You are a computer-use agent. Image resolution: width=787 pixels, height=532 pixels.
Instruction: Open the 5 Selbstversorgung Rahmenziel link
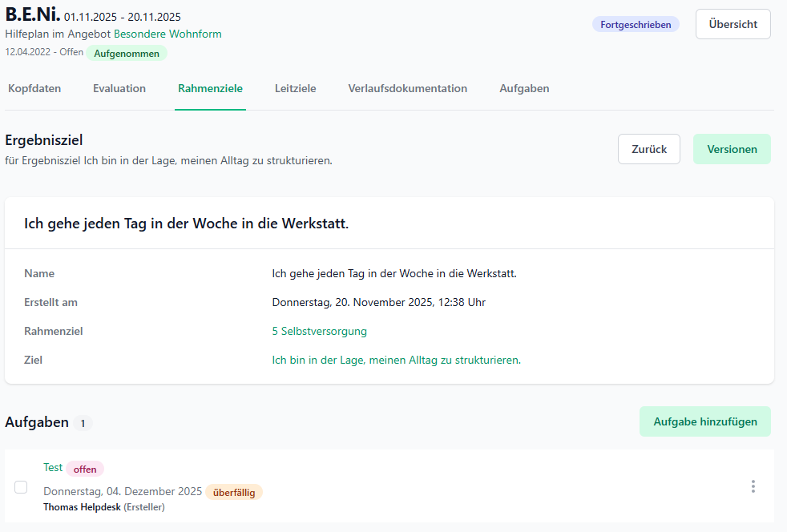click(319, 331)
